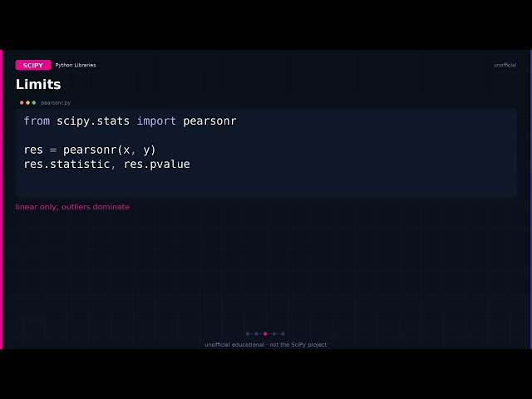Click the 'from scipy.stats import pearsonr' line
This screenshot has width=532, height=399.
[130, 121]
